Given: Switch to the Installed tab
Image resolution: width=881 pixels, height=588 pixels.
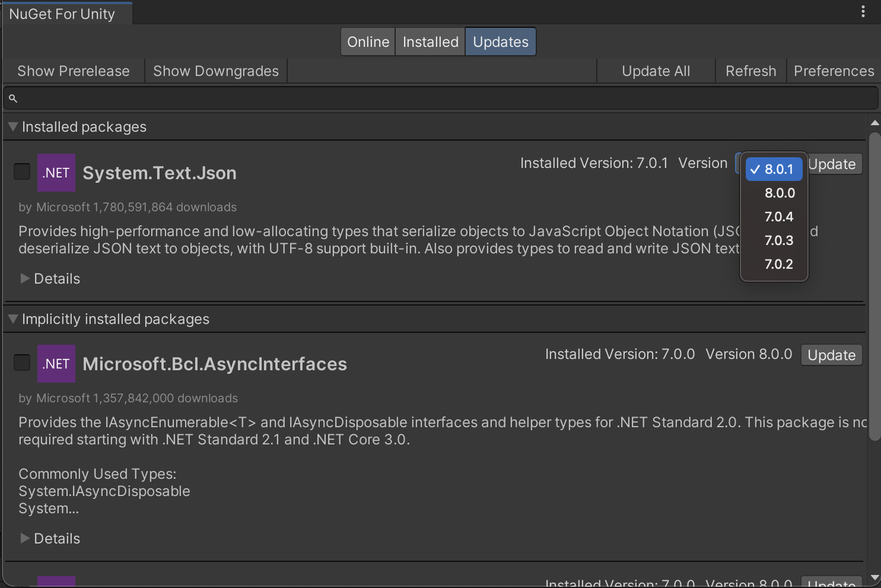Looking at the screenshot, I should [430, 42].
